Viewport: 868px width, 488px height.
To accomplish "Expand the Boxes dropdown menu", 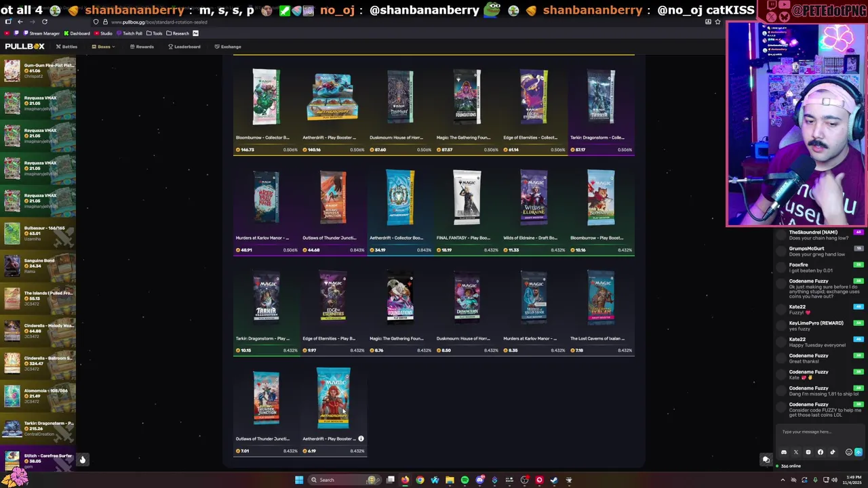I will tap(104, 47).
